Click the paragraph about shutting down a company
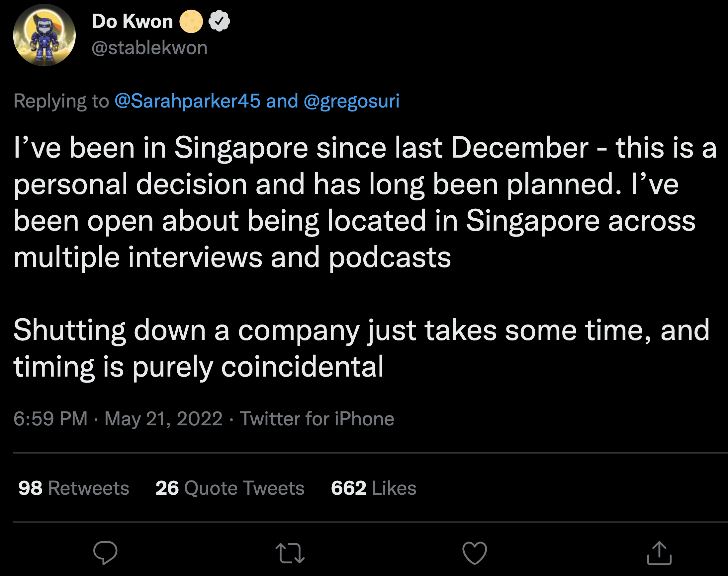Viewport: 728px width, 576px height. [361, 348]
